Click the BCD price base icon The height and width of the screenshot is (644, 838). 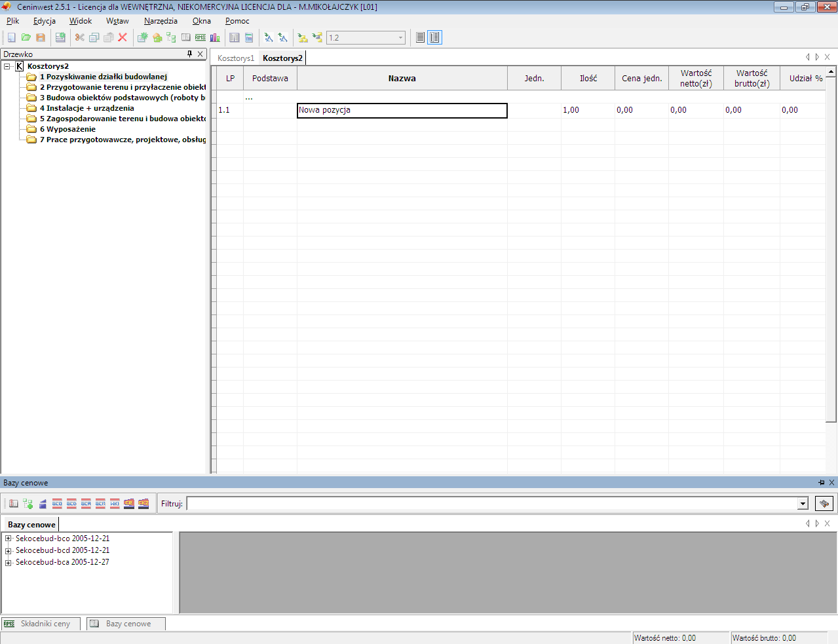(x=71, y=504)
